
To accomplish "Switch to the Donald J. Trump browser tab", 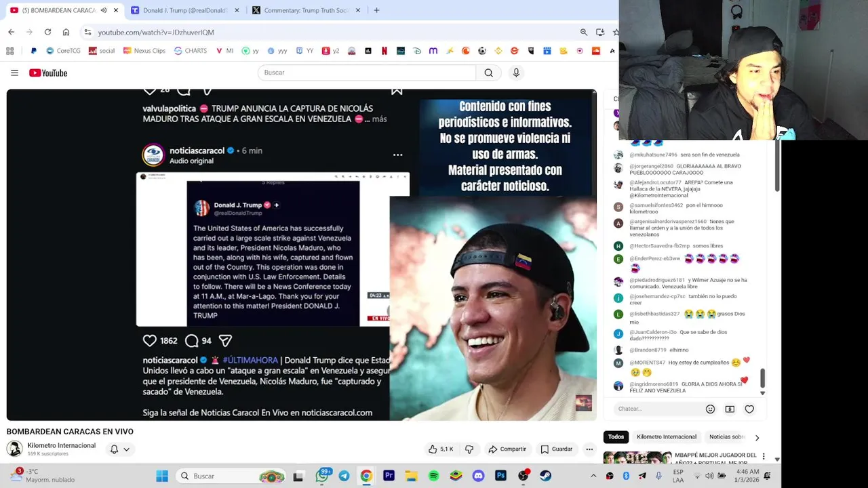I will click(184, 10).
